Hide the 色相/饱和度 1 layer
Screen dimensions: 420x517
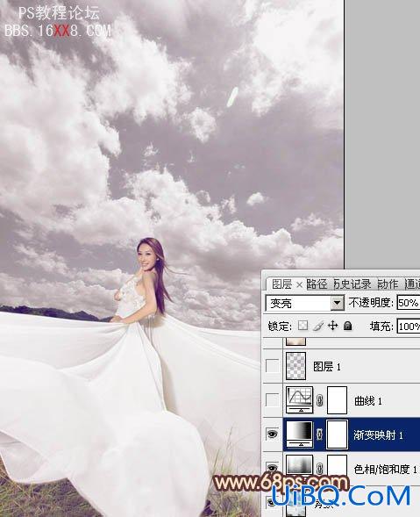click(272, 468)
